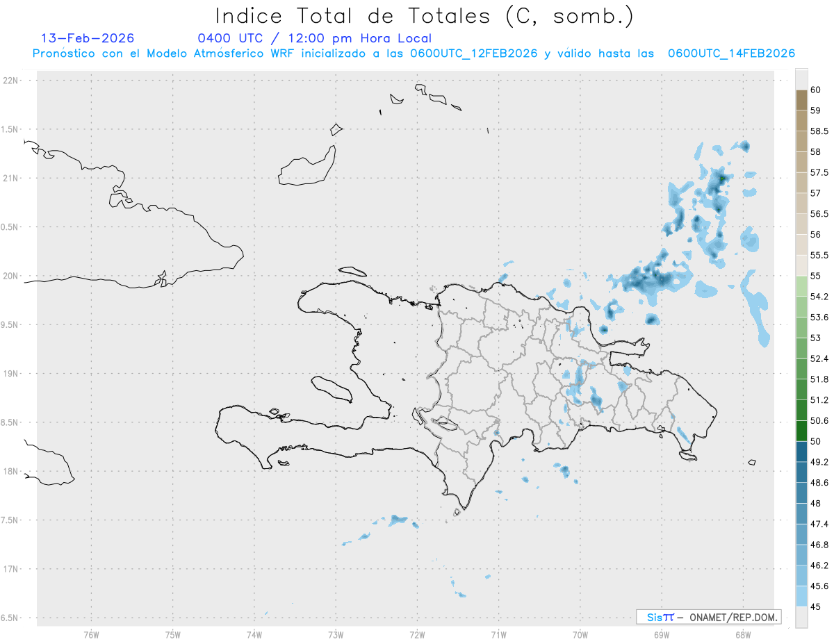Click the colorbar label '51.8'
Viewport: 834px width, 644px height.
819,379
